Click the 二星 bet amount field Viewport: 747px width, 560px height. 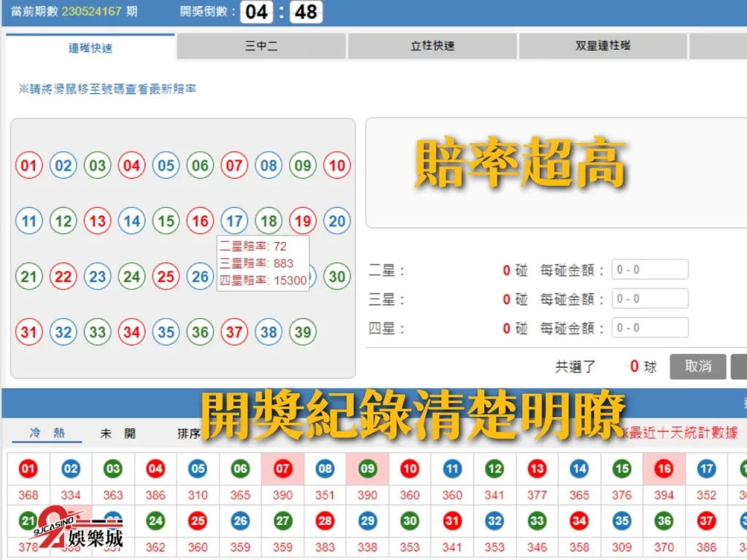(x=649, y=269)
